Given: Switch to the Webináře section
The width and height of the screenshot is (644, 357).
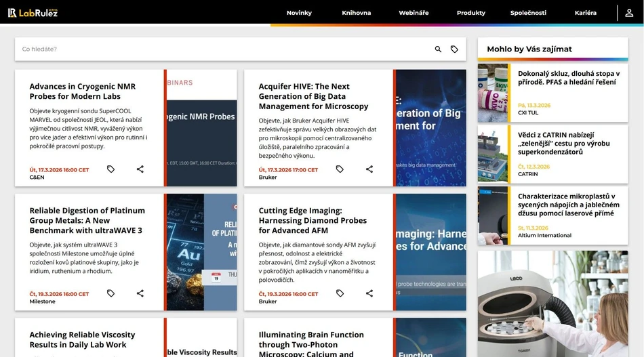Looking at the screenshot, I should point(414,13).
